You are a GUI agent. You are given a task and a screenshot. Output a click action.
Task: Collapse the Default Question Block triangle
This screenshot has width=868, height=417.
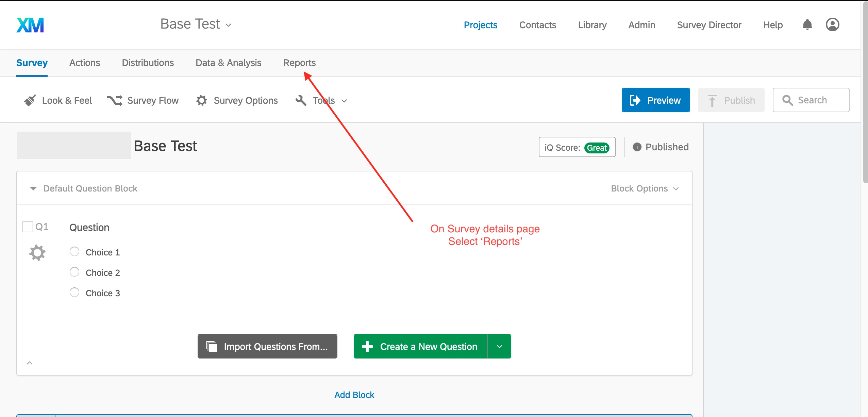(x=33, y=188)
